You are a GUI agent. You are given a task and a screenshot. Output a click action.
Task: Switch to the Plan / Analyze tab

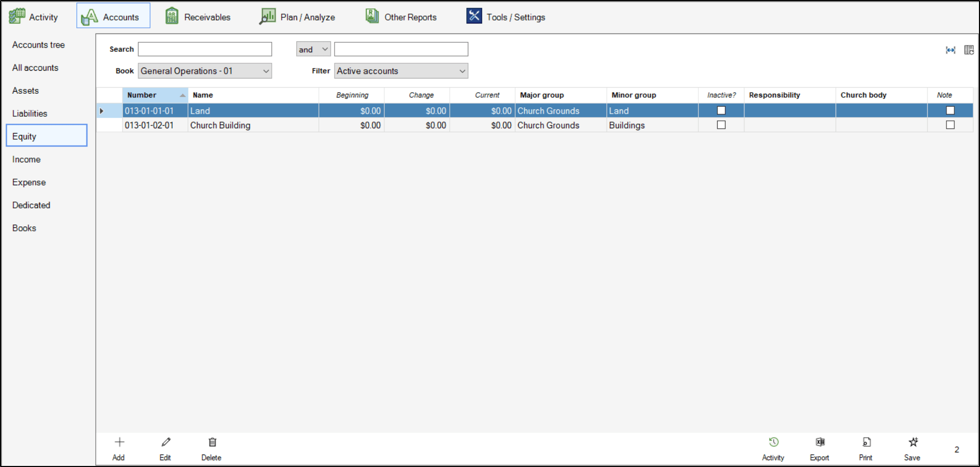[308, 17]
